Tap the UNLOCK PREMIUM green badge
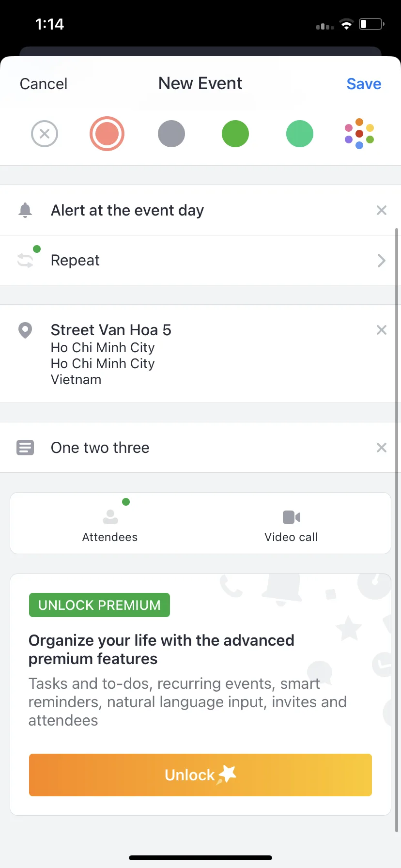 99,605
